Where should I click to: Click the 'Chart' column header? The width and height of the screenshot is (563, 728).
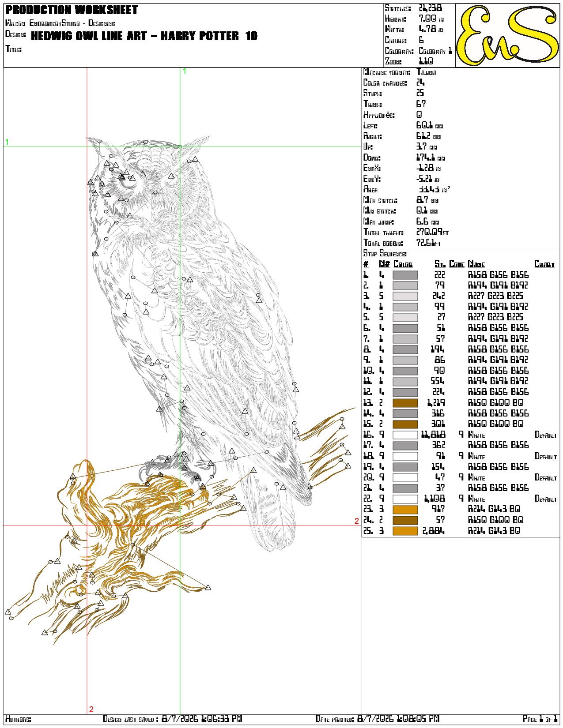[544, 264]
